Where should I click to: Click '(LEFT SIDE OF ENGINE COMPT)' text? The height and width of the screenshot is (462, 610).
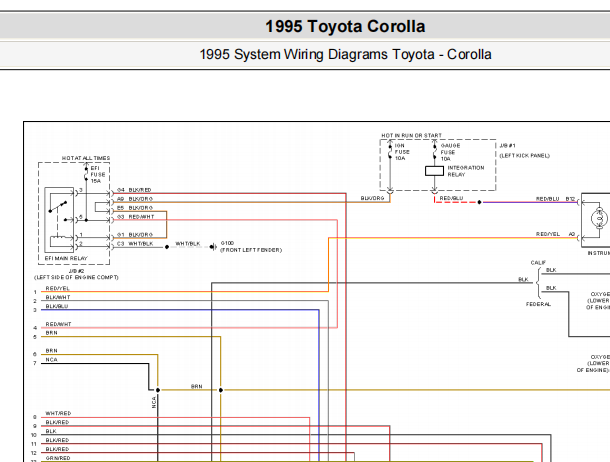coord(76,277)
